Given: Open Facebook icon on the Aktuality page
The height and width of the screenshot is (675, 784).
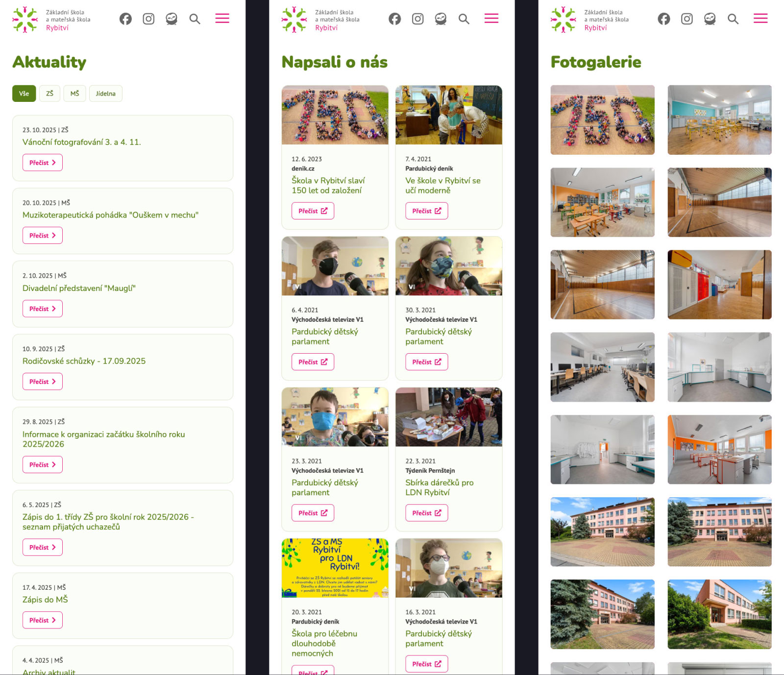Looking at the screenshot, I should (x=125, y=19).
